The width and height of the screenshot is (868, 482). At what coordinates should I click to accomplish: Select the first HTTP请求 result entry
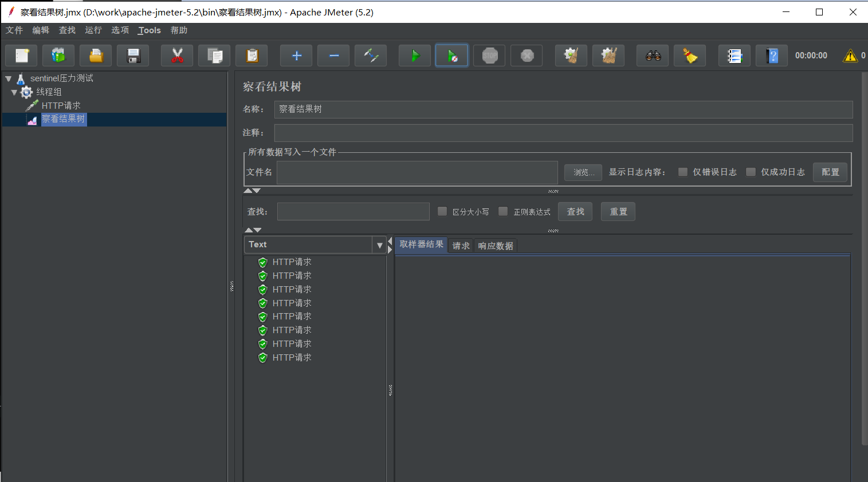tap(292, 262)
